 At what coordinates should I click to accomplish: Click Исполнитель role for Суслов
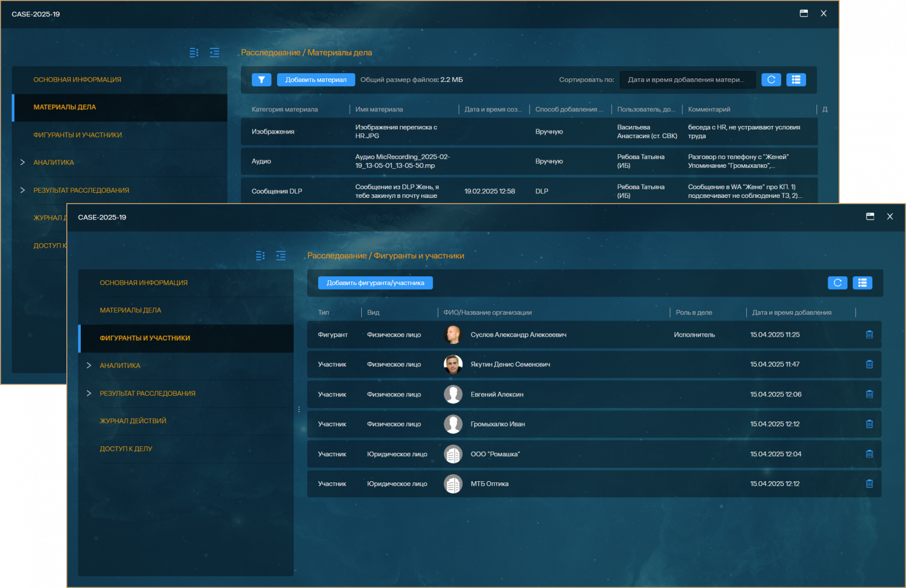694,335
